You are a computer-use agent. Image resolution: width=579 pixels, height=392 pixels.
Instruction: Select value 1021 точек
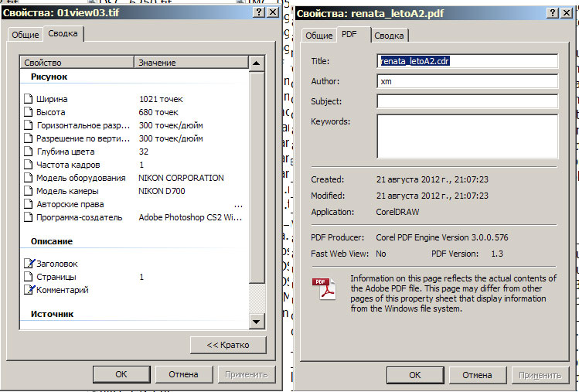click(161, 99)
